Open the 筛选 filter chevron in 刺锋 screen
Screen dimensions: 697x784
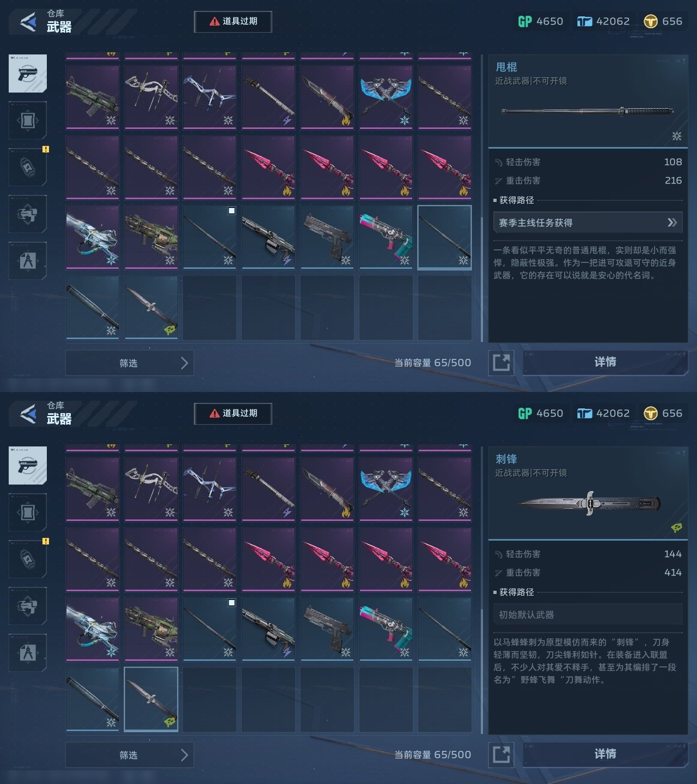185,755
